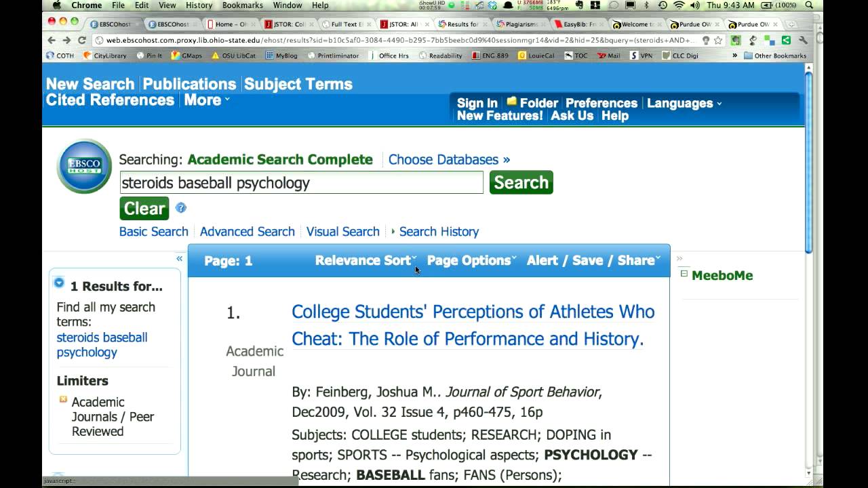Image resolution: width=868 pixels, height=488 pixels.
Task: Collapse the MeeboMe widget box
Action: click(x=684, y=274)
